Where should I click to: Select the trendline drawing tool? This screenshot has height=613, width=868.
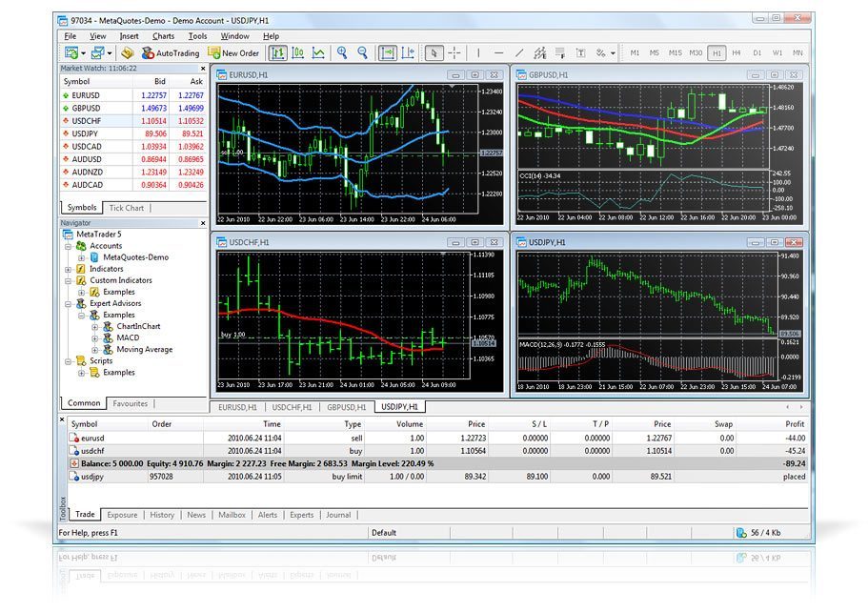coord(520,53)
